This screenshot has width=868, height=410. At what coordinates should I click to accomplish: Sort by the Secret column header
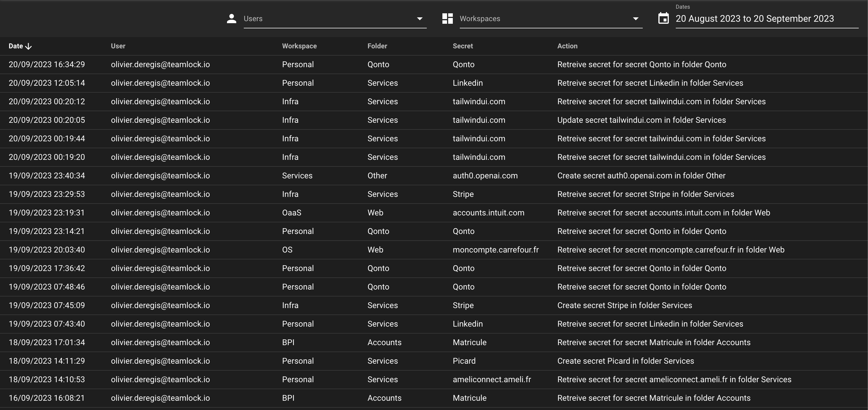pos(463,46)
